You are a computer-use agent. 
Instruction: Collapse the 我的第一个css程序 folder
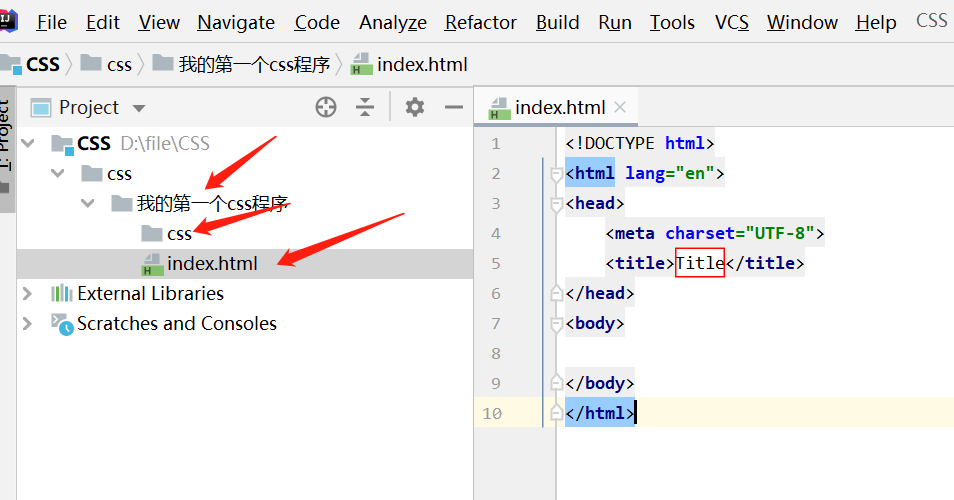(88, 203)
